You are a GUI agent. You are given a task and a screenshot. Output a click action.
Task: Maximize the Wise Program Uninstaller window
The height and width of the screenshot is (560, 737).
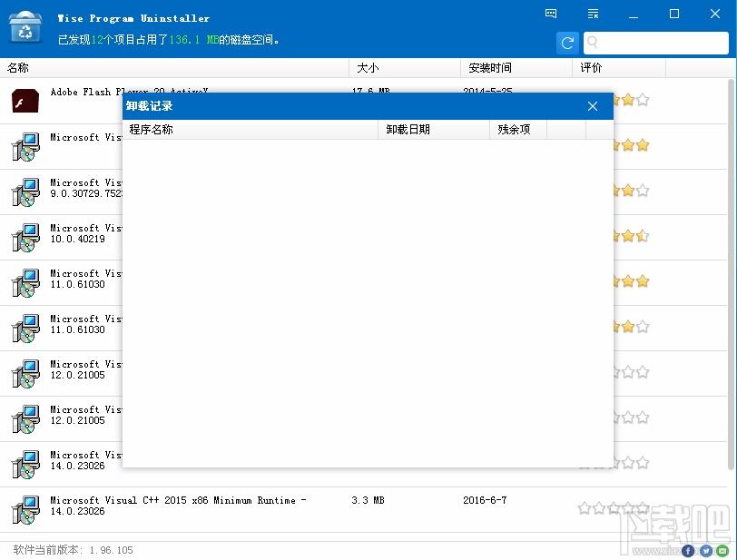674,15
